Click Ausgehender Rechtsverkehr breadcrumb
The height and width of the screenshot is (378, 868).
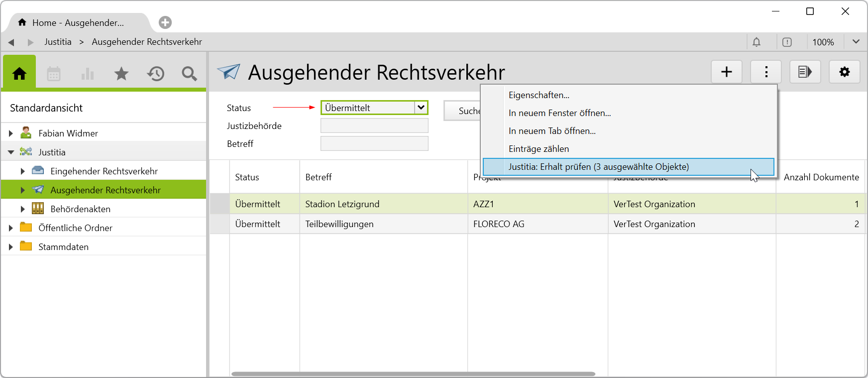147,42
